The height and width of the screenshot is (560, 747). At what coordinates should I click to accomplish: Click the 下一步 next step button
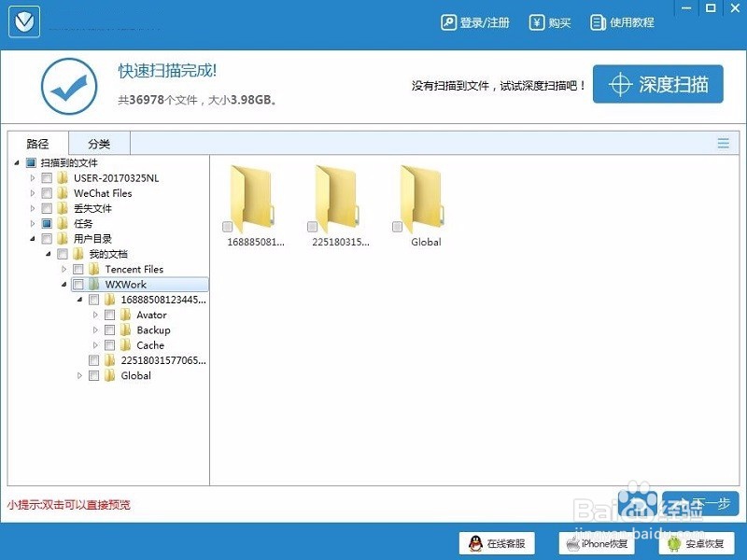[x=698, y=503]
